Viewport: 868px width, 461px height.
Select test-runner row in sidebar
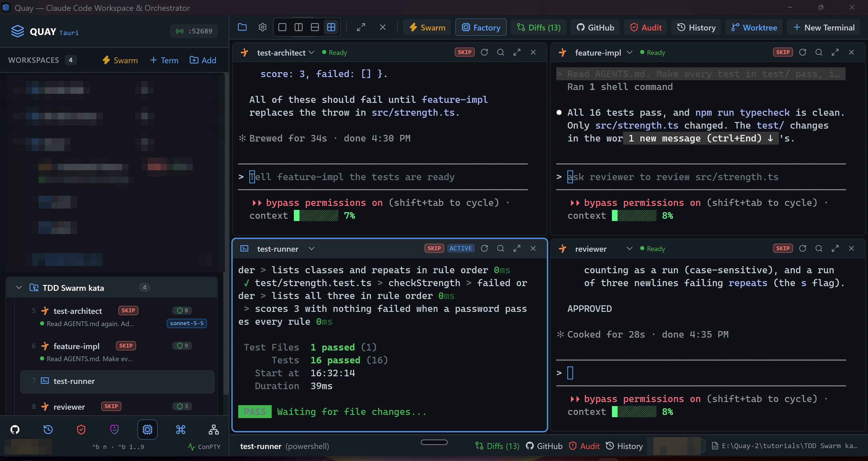pos(117,381)
